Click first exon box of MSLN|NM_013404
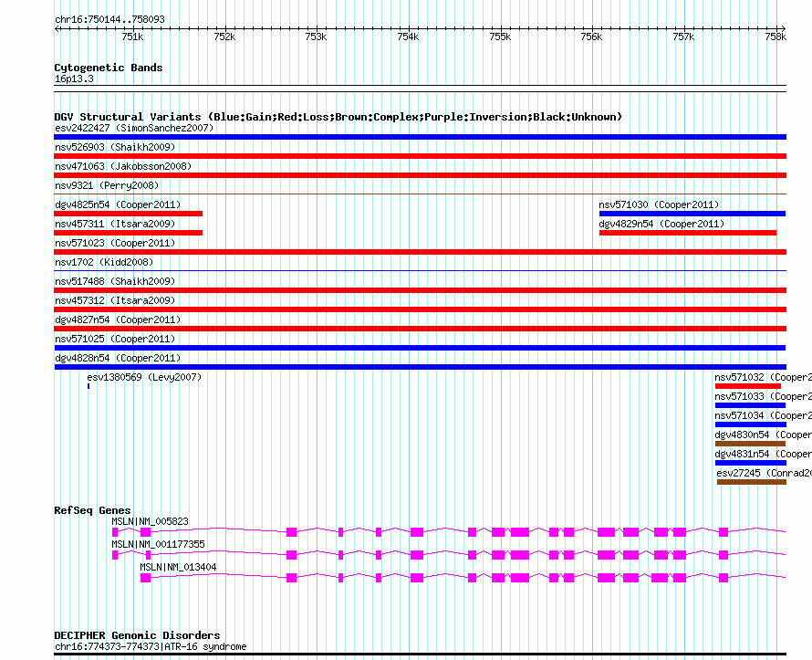 (x=145, y=578)
